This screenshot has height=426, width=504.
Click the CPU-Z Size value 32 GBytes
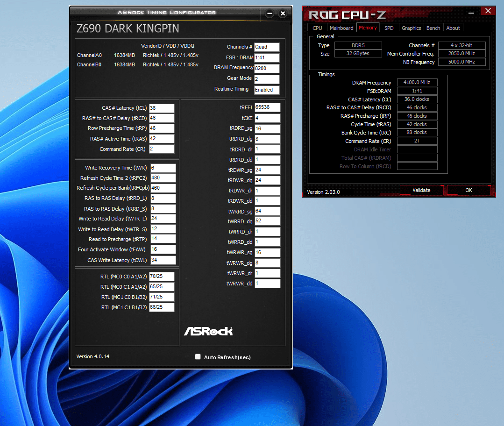(358, 53)
